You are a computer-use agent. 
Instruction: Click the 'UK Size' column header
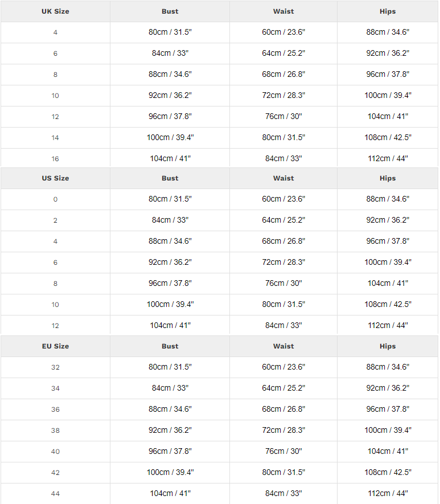point(55,11)
